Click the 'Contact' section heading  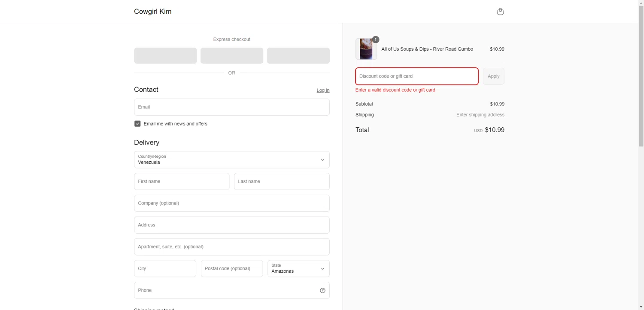(x=146, y=90)
